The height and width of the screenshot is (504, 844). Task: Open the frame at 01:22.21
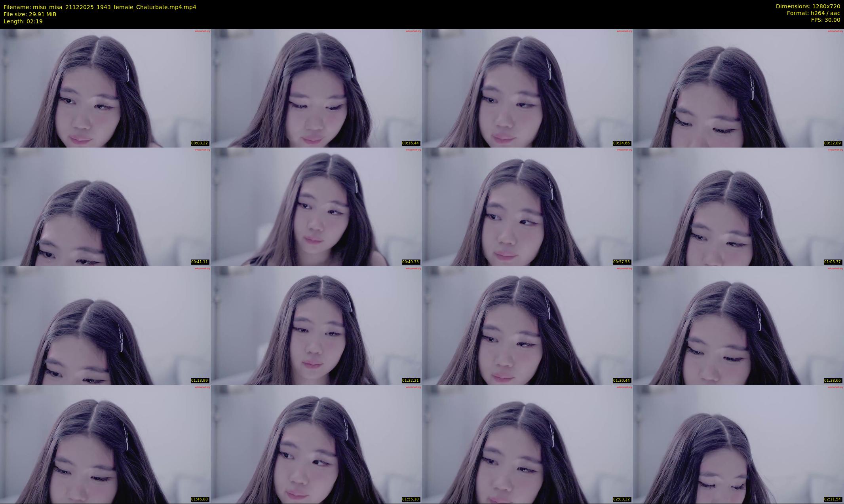point(316,325)
